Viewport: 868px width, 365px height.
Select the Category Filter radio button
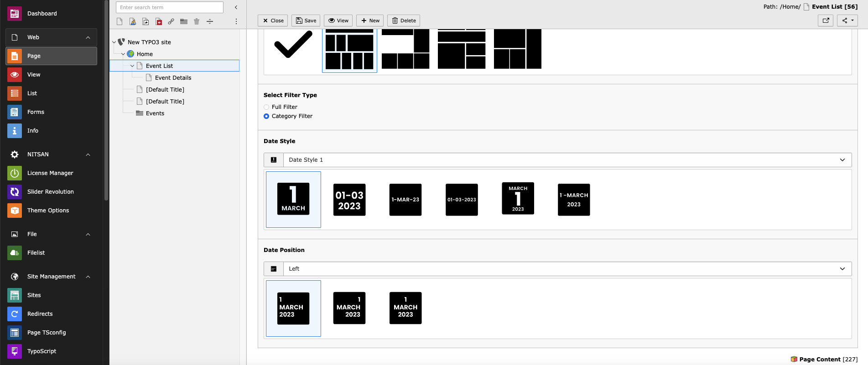[266, 116]
